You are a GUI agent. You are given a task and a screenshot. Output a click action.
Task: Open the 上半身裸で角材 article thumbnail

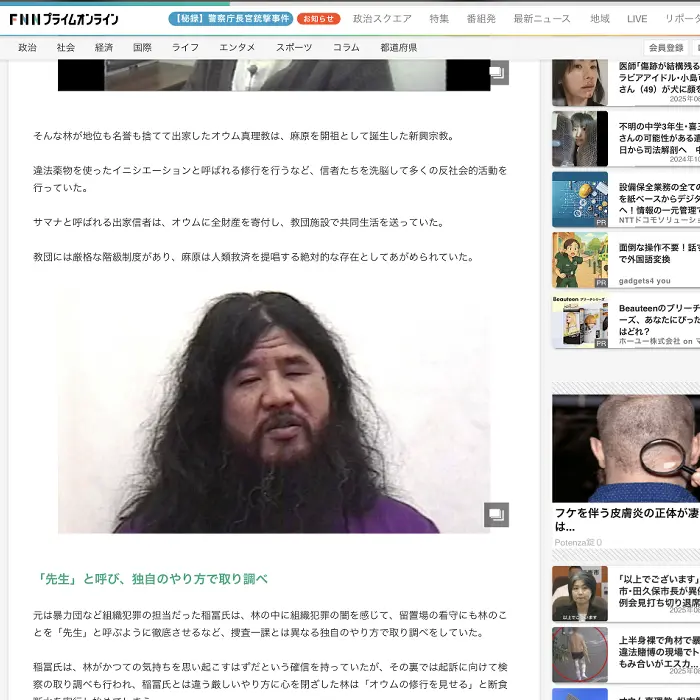click(579, 654)
